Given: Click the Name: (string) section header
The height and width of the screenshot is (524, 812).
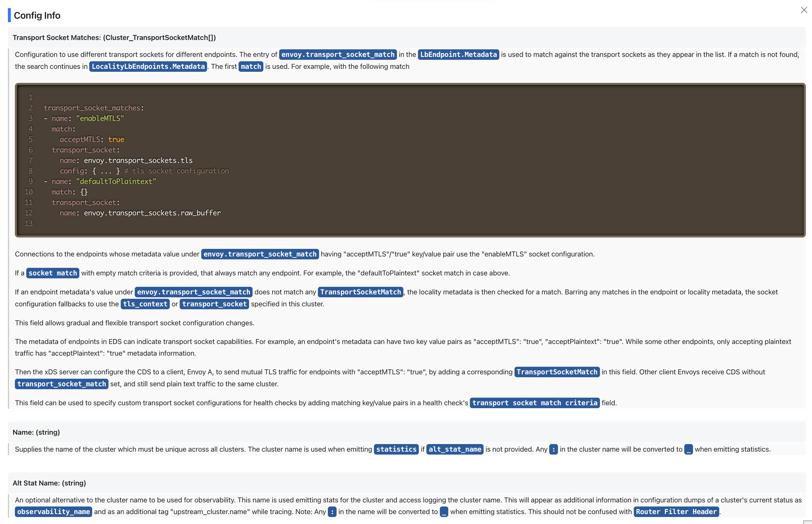Looking at the screenshot, I should (36, 432).
